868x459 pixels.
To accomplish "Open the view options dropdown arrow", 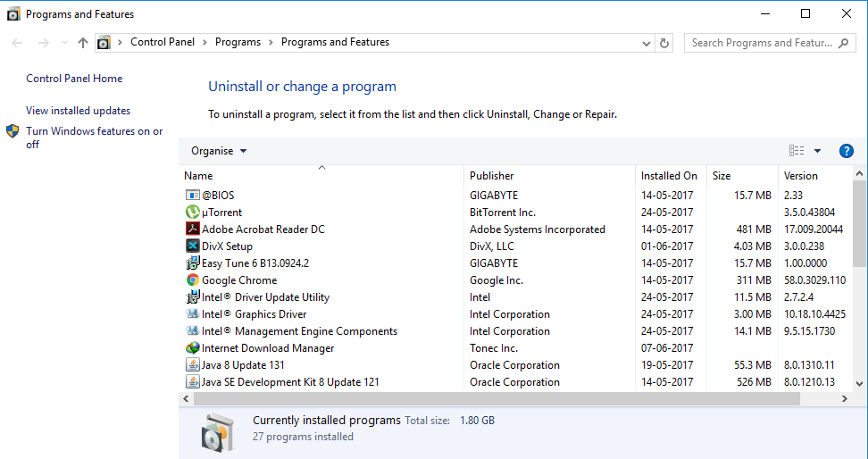I will click(x=817, y=151).
